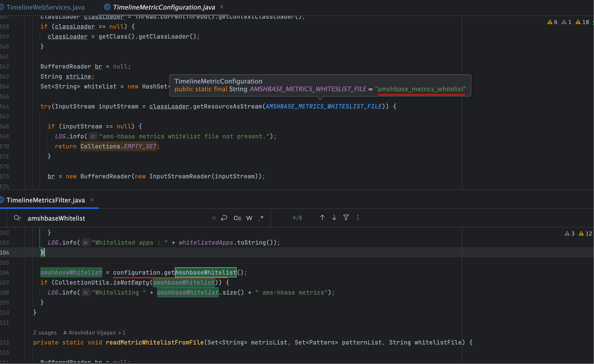Click whitelistFile parameter on line 112
This screenshot has width=594, height=364.
click(438, 343)
